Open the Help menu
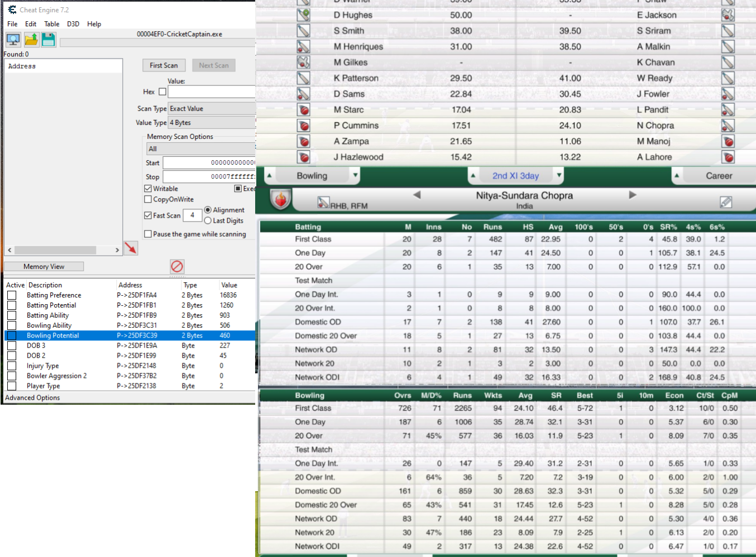756x557 pixels. coord(94,24)
